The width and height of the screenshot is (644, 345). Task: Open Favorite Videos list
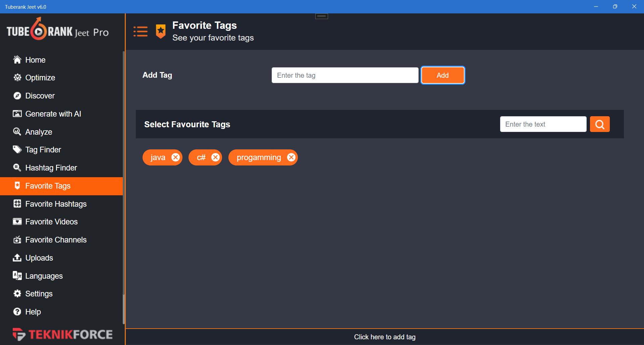(x=61, y=222)
